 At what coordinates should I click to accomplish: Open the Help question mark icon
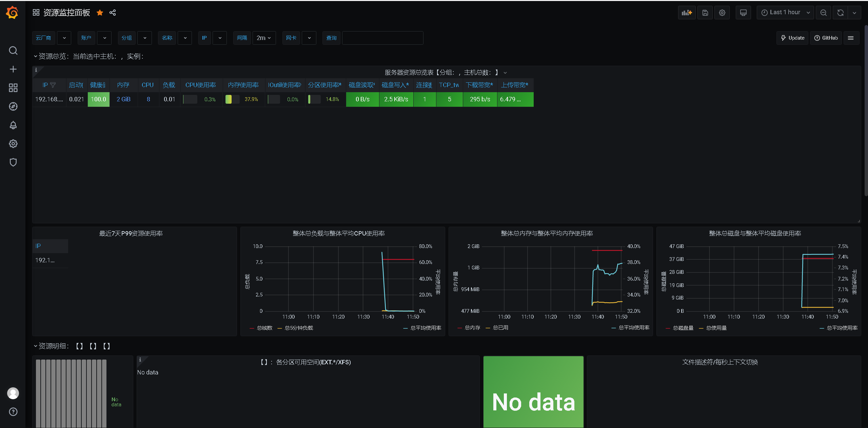13,412
